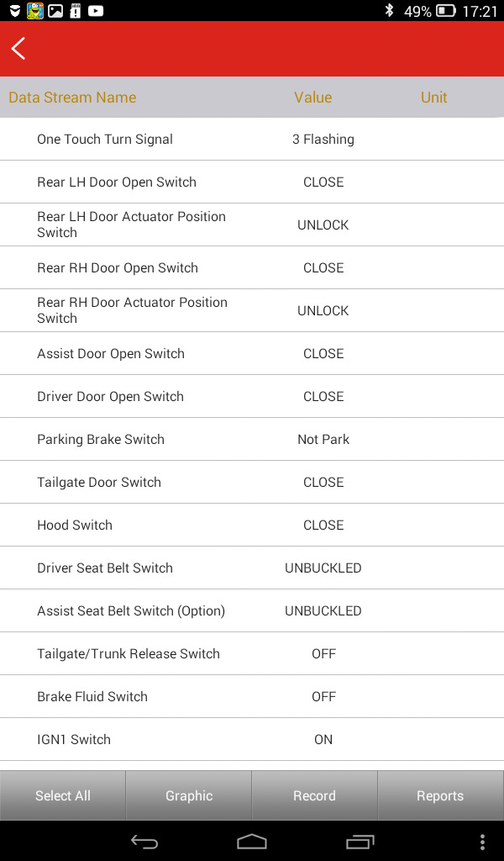504x861 pixels.
Task: Select the Hood Switch data stream
Action: (252, 525)
